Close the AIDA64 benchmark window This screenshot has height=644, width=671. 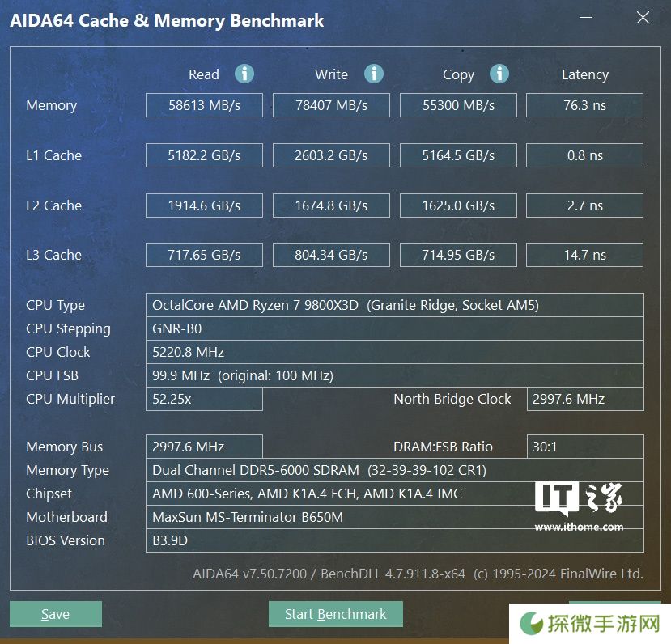[643, 18]
